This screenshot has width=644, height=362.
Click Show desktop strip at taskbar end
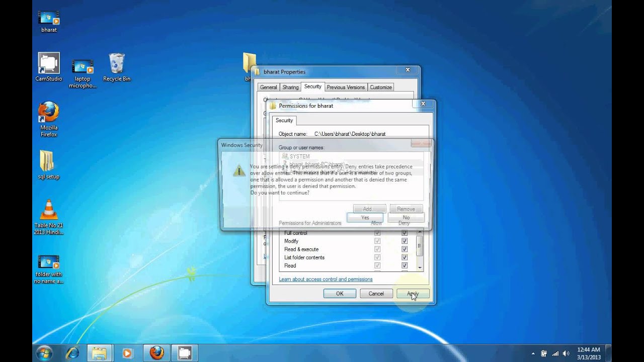(609, 353)
